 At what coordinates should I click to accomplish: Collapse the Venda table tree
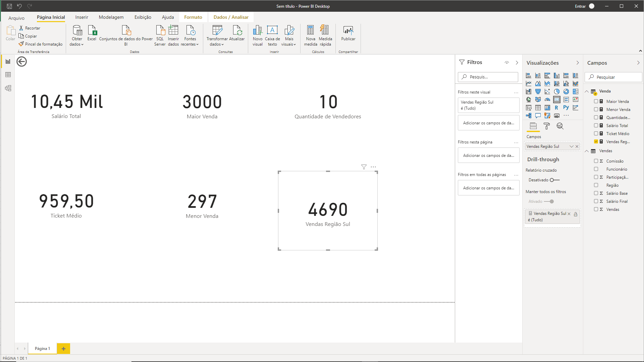click(x=587, y=92)
